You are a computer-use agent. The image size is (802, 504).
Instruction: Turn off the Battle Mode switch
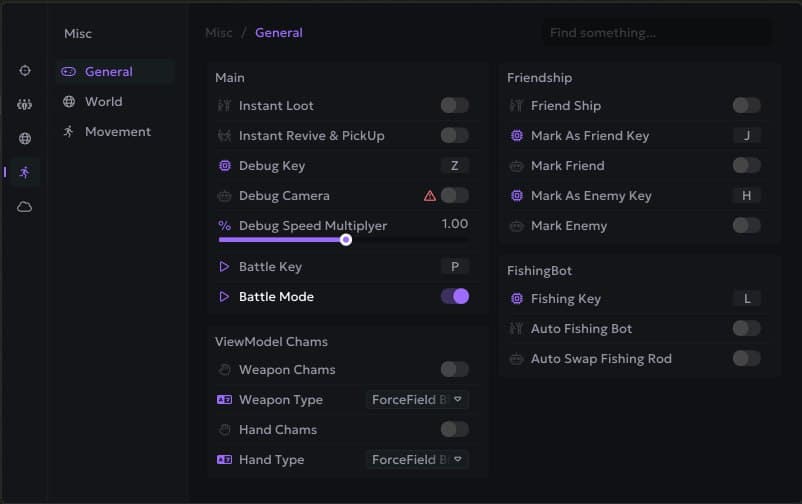[454, 296]
